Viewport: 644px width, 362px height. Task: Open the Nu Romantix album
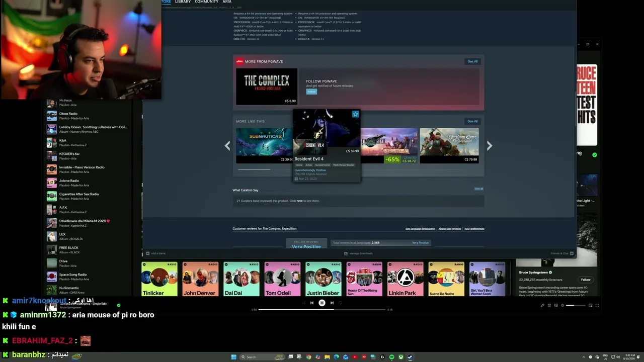point(88,290)
